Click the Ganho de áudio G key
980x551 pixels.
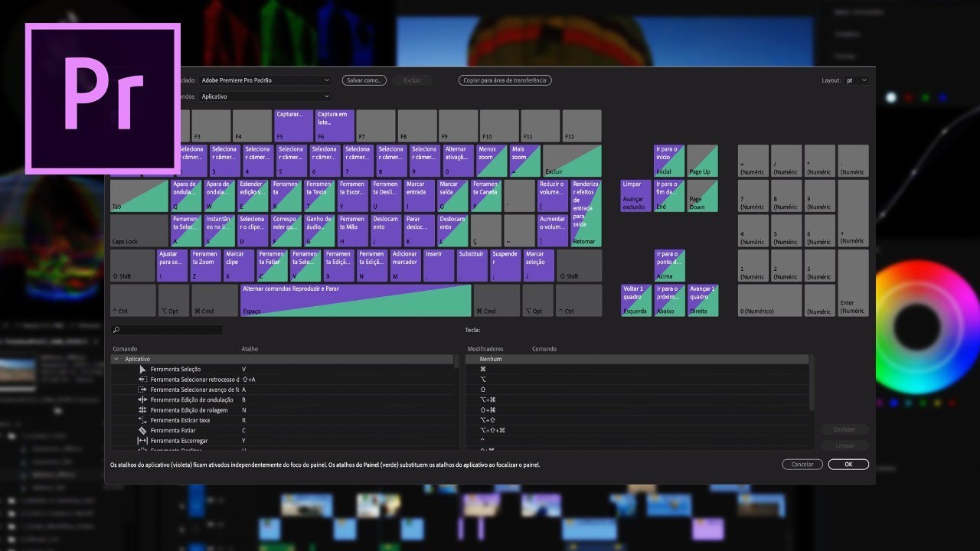click(319, 230)
